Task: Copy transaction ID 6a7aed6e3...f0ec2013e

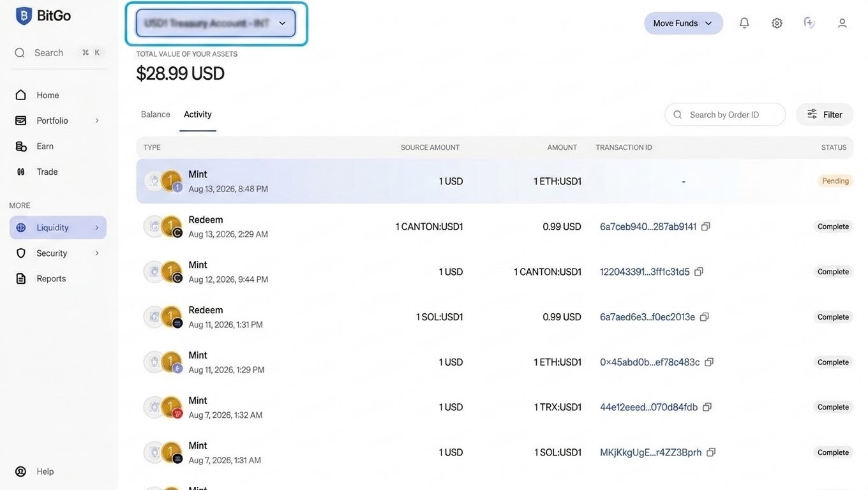Action: point(704,317)
